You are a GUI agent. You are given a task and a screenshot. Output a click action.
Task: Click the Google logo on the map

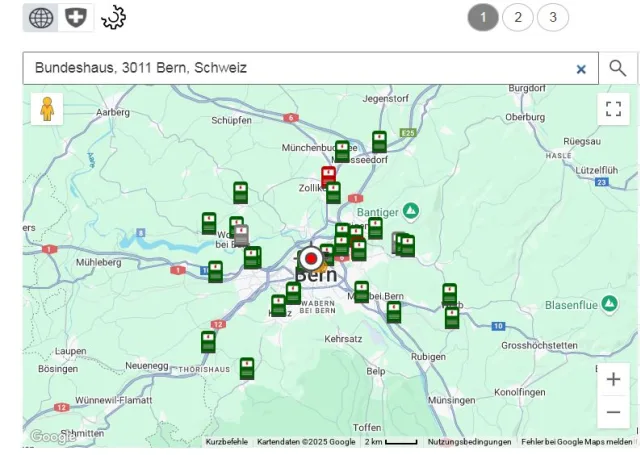pos(53,436)
